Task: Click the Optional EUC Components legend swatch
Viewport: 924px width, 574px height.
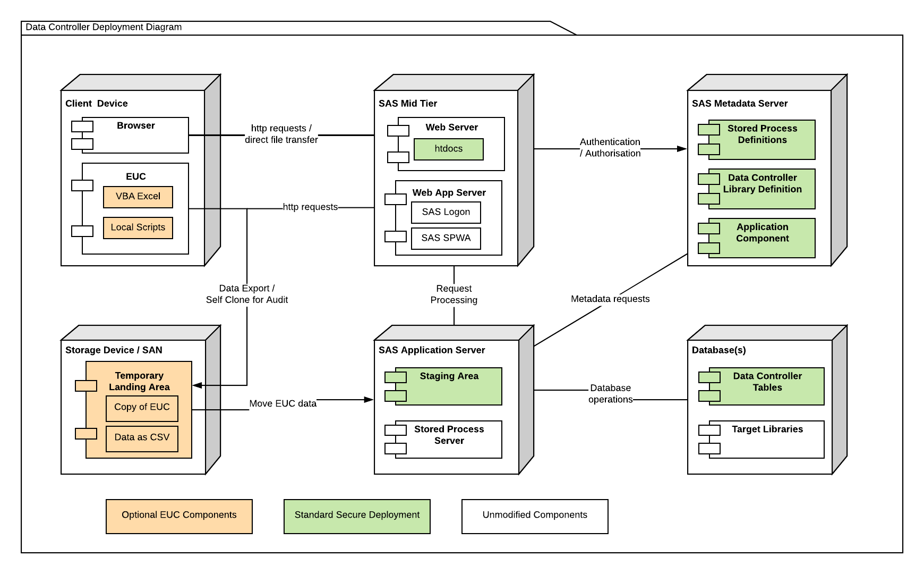Action: (x=179, y=516)
